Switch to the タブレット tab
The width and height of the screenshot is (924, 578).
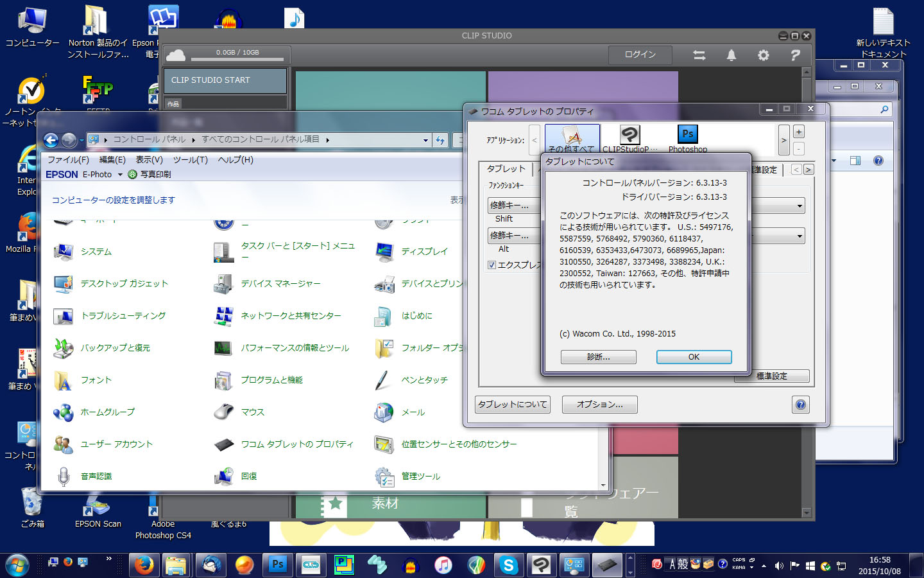(x=506, y=169)
